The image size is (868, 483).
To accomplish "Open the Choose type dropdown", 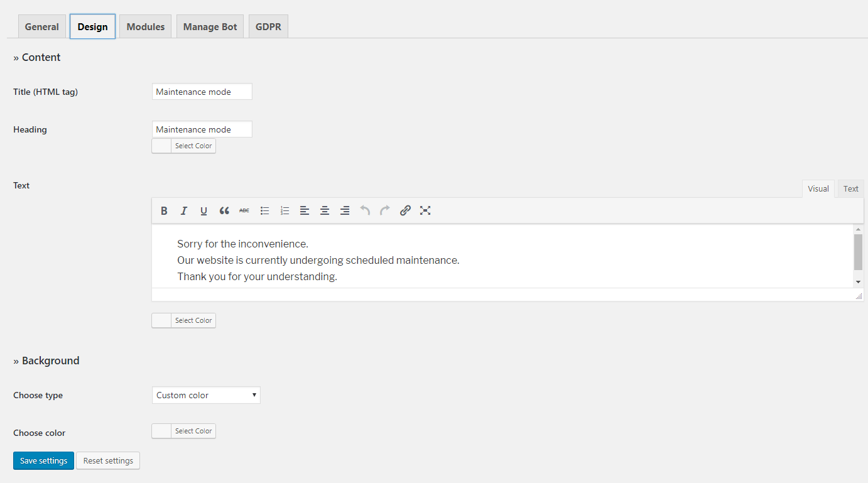I will (206, 395).
